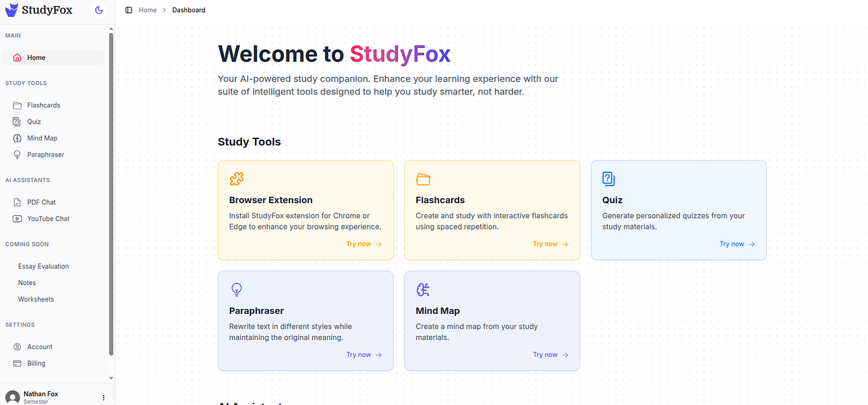Click the Browser Extension puzzle-piece icon
Image resolution: width=868 pixels, height=405 pixels.
coord(237,179)
